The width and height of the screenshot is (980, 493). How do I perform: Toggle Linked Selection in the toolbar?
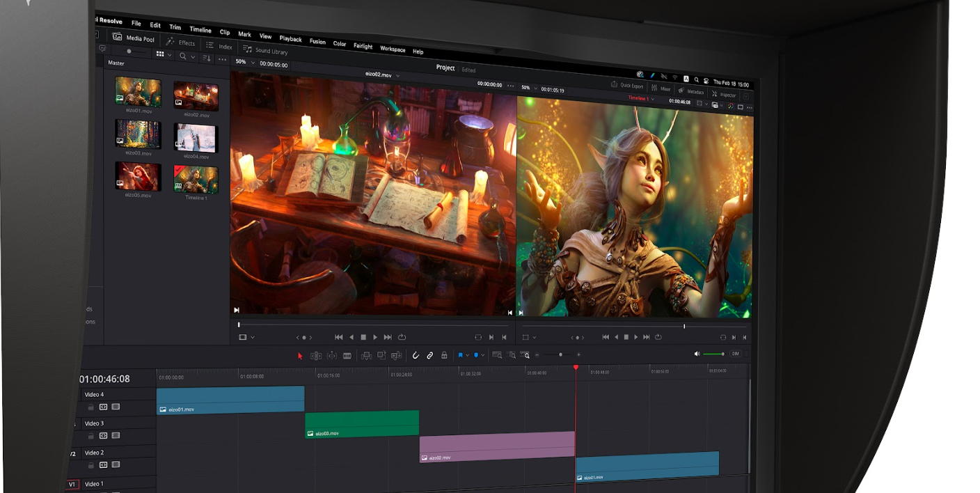click(429, 355)
